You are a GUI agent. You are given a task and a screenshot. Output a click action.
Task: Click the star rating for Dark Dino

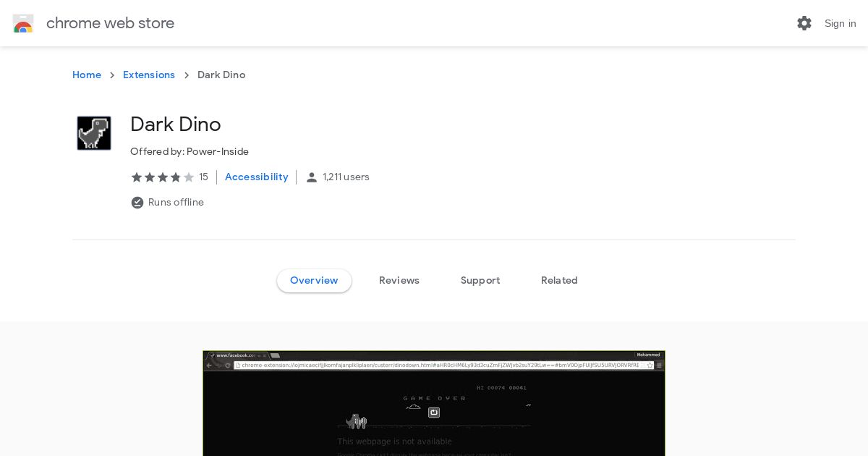pos(163,177)
